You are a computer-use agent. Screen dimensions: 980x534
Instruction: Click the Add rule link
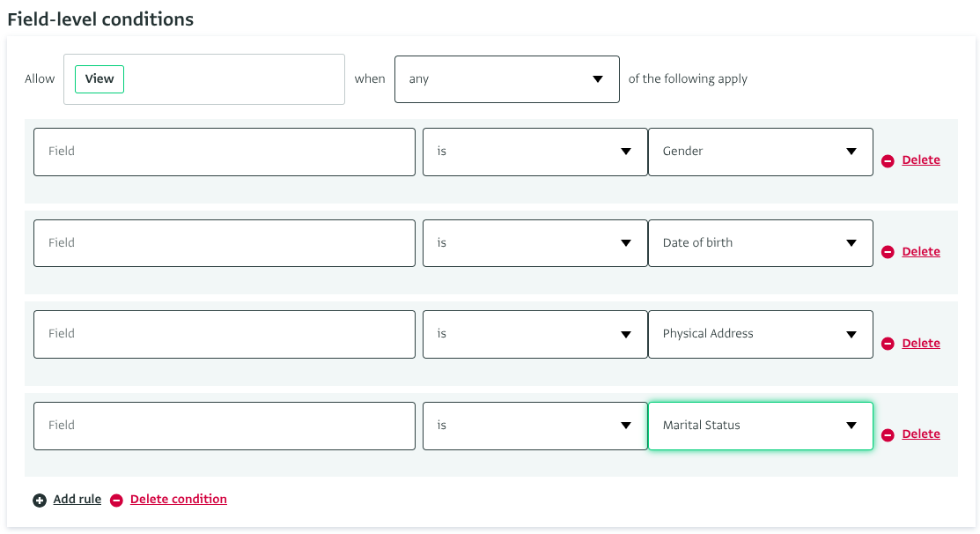[x=77, y=500]
